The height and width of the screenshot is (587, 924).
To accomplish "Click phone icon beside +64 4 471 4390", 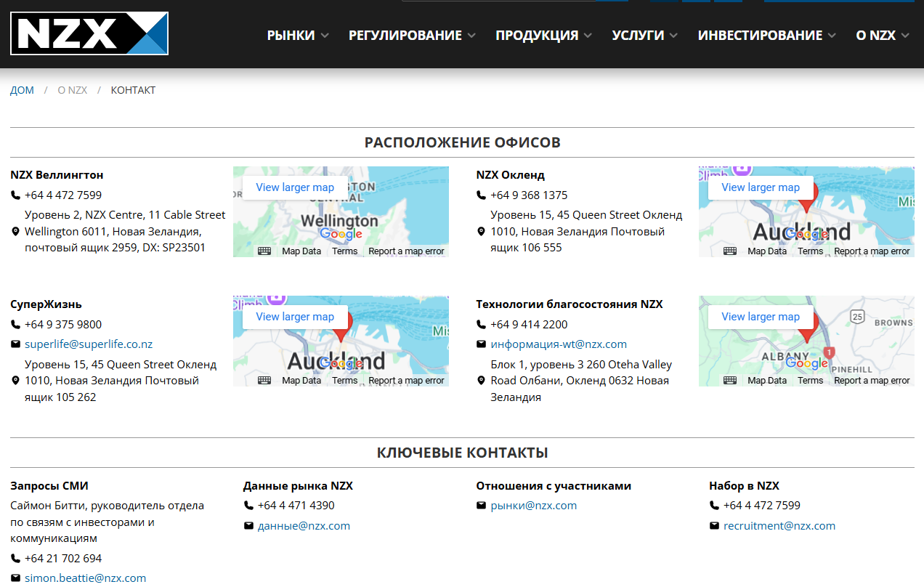I will coord(248,506).
